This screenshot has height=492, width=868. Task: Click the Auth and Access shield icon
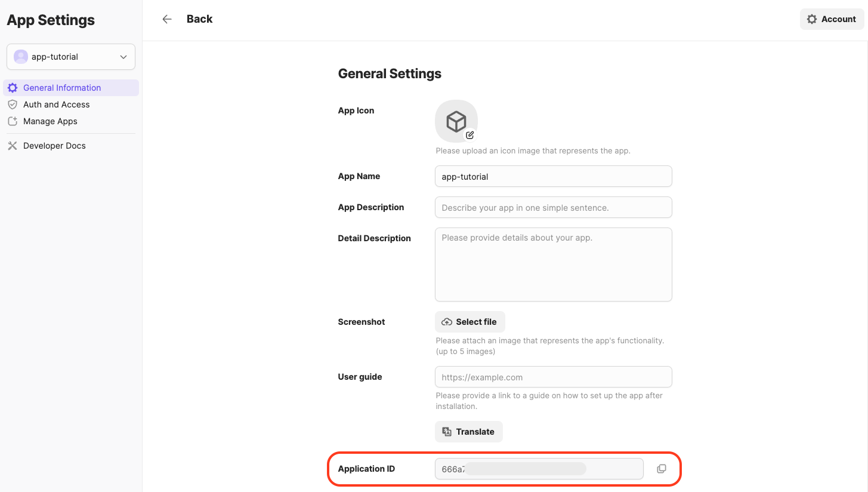13,104
